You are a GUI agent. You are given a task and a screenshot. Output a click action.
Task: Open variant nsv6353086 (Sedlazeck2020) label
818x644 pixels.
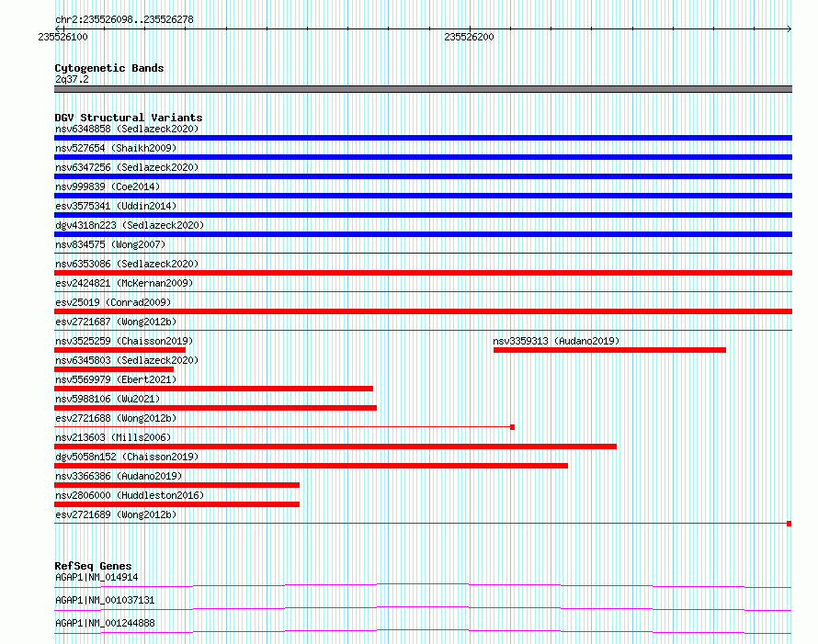127,264
